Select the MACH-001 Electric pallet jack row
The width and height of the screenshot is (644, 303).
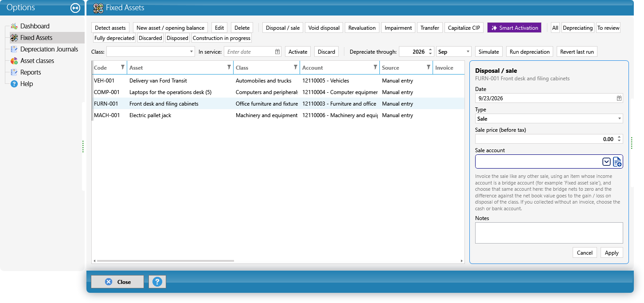click(x=278, y=115)
